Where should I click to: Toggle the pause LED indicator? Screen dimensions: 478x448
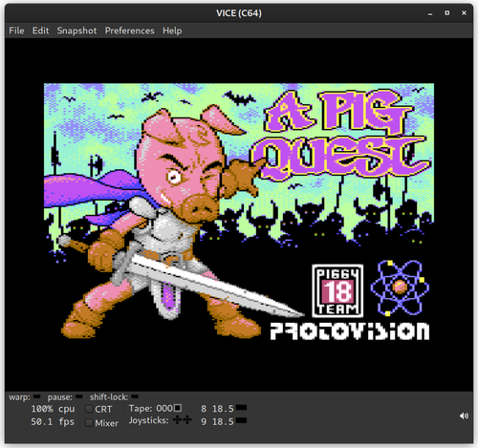[x=79, y=396]
